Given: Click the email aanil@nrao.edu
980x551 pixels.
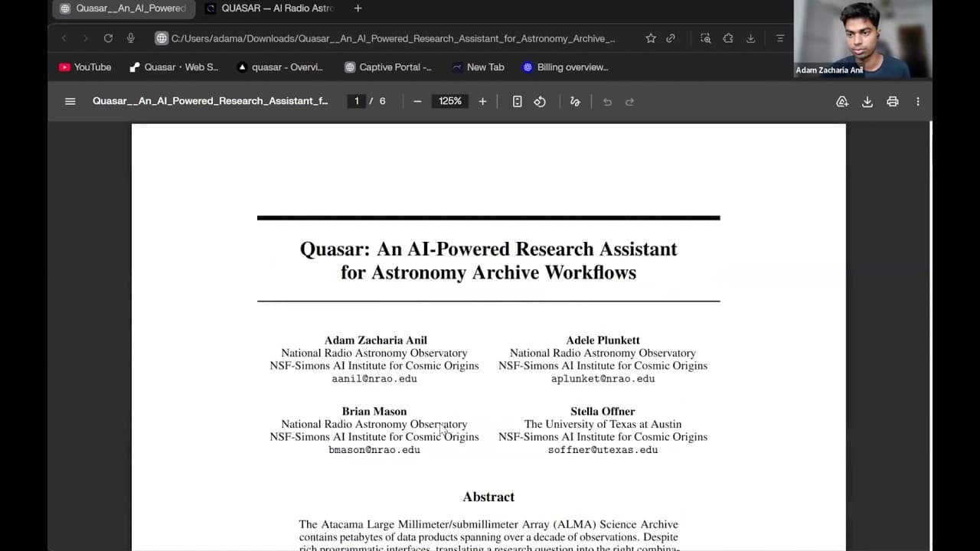Looking at the screenshot, I should coord(374,379).
